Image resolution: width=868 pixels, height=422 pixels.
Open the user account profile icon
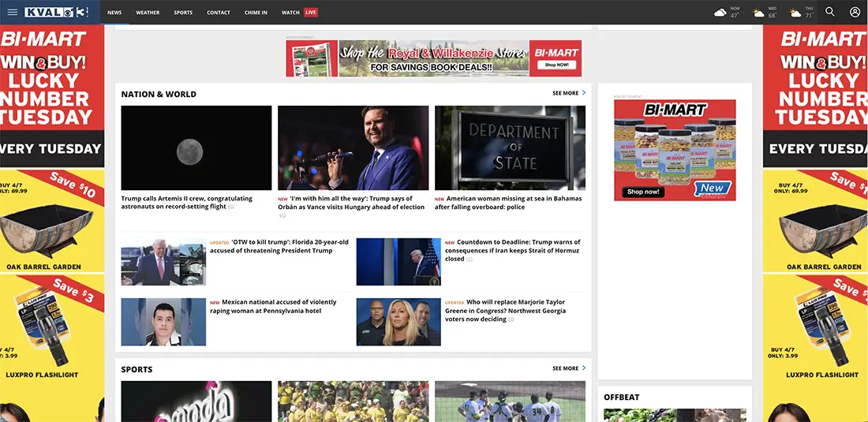tap(855, 12)
